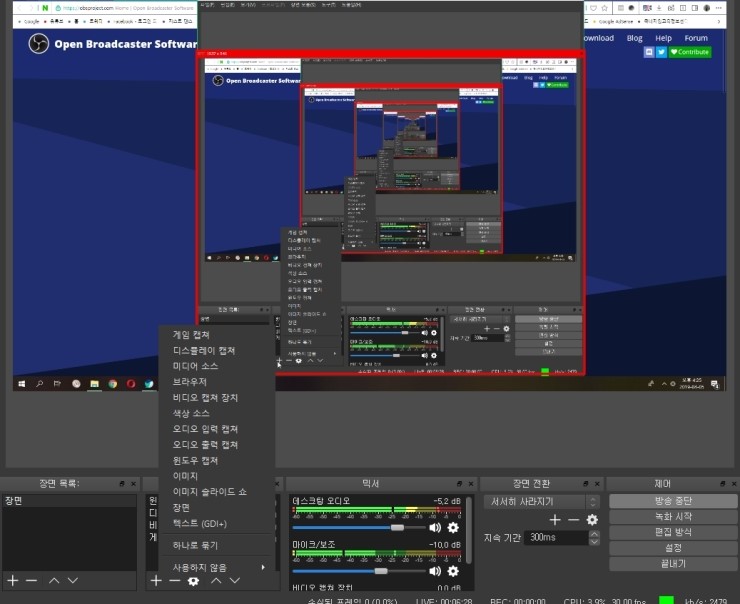Screen dimensions: 740x604
Task: Open 마이크/보조 settings gear
Action: point(453,571)
